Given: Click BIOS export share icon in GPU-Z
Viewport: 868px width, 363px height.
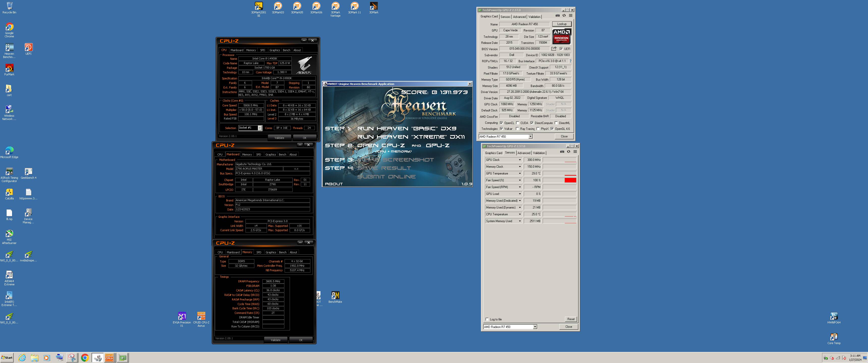Looking at the screenshot, I should [554, 48].
